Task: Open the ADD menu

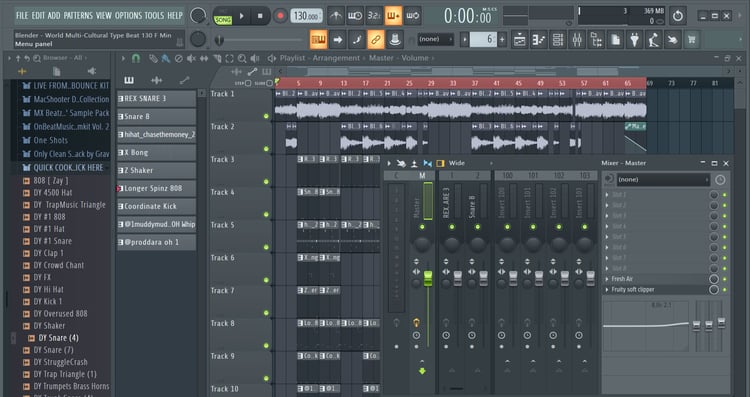Action: pos(54,15)
